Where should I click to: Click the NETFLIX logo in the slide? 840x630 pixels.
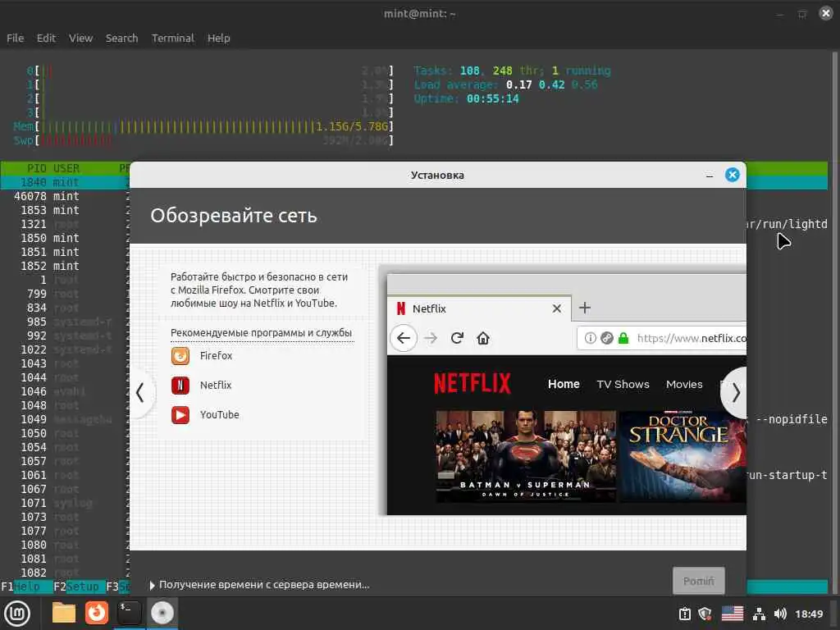click(472, 384)
